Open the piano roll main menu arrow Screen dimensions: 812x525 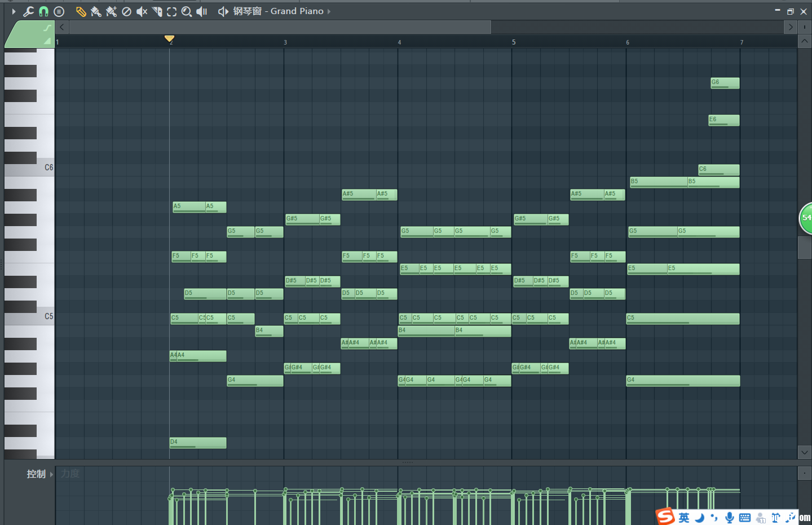point(14,11)
